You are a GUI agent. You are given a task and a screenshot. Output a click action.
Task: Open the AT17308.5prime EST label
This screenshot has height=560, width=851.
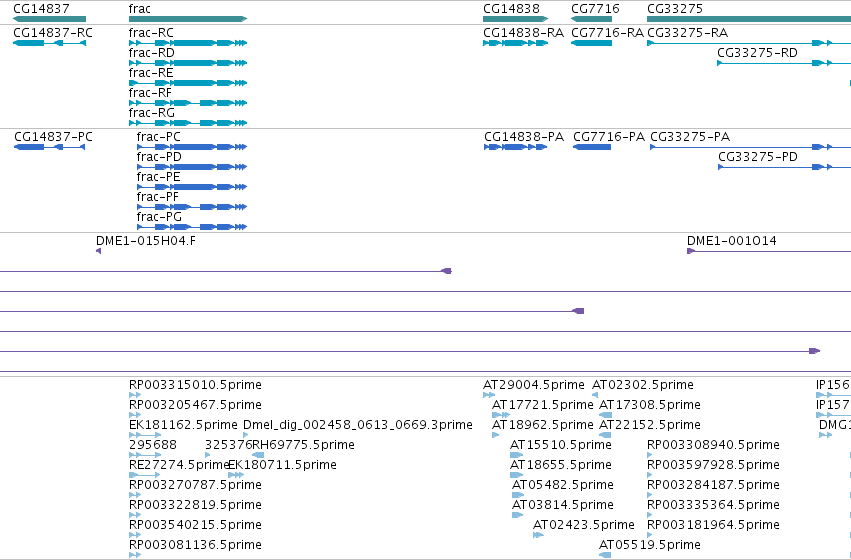(650, 405)
